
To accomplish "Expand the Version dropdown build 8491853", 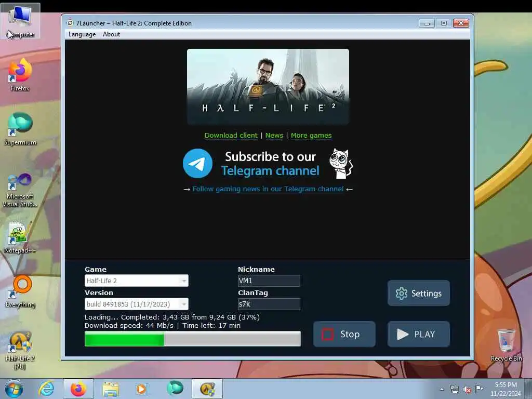I will point(137,304).
